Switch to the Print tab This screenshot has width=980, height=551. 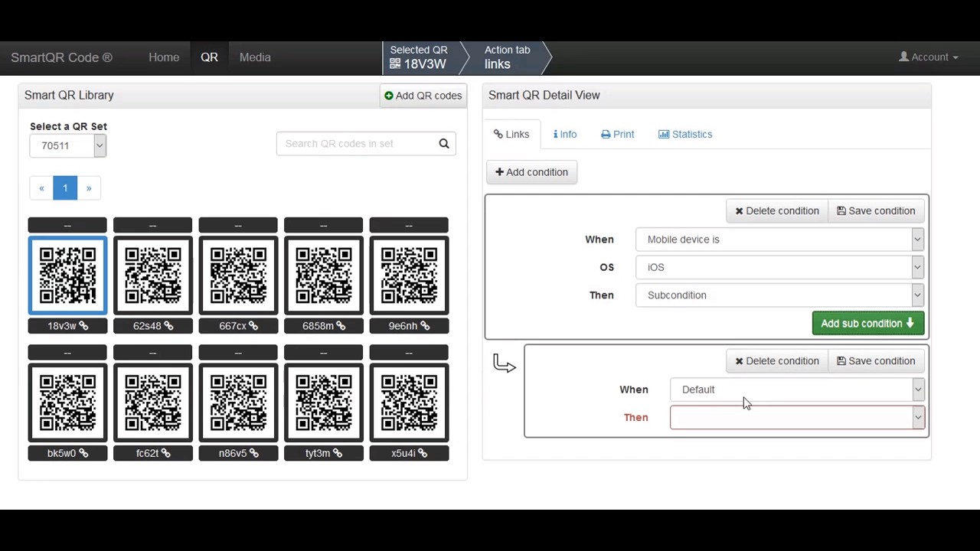coord(618,134)
